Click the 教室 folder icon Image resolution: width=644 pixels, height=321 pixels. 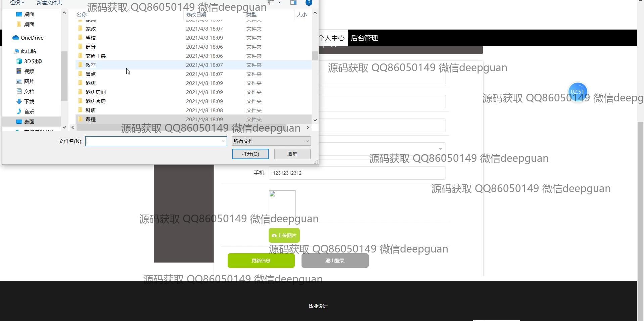80,65
